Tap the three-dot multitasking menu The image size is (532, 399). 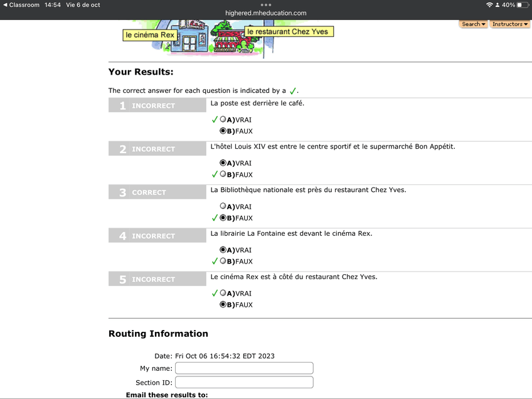pyautogui.click(x=265, y=5)
